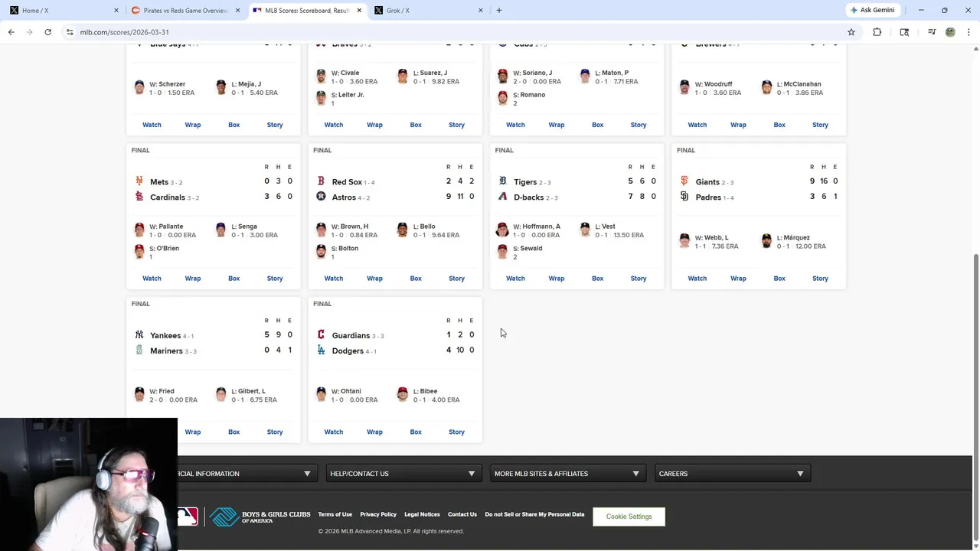Click Do Not Sell or Share link
The width and height of the screenshot is (980, 551).
pyautogui.click(x=534, y=514)
